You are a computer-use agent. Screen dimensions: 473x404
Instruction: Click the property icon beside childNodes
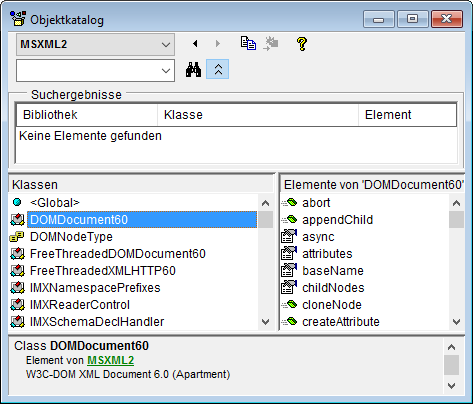[x=289, y=287]
